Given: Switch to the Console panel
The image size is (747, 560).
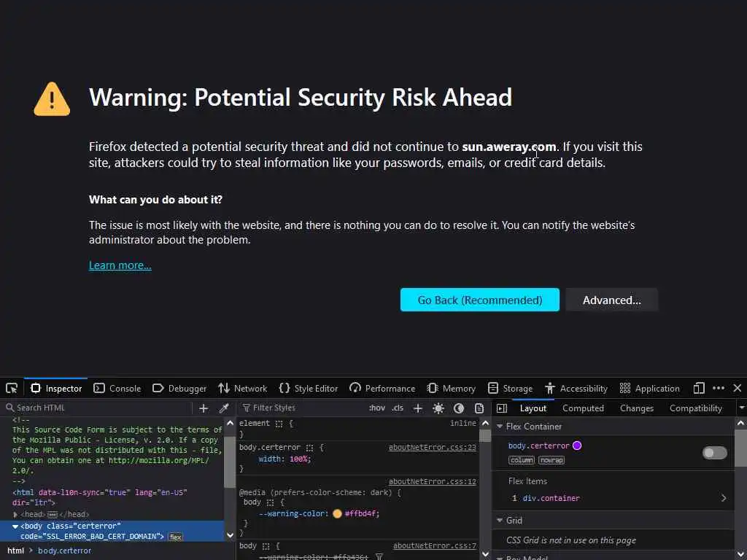Looking at the screenshot, I should pyautogui.click(x=117, y=388).
